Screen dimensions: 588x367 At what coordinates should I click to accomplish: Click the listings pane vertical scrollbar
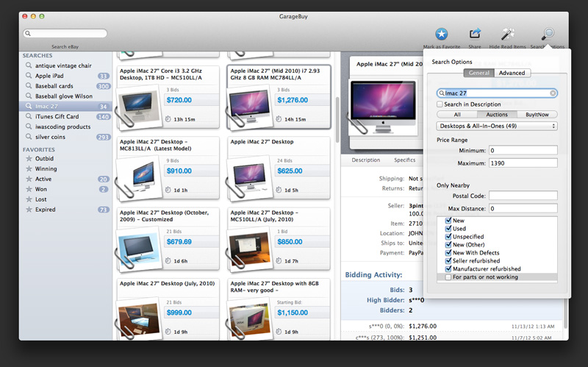pos(337,120)
